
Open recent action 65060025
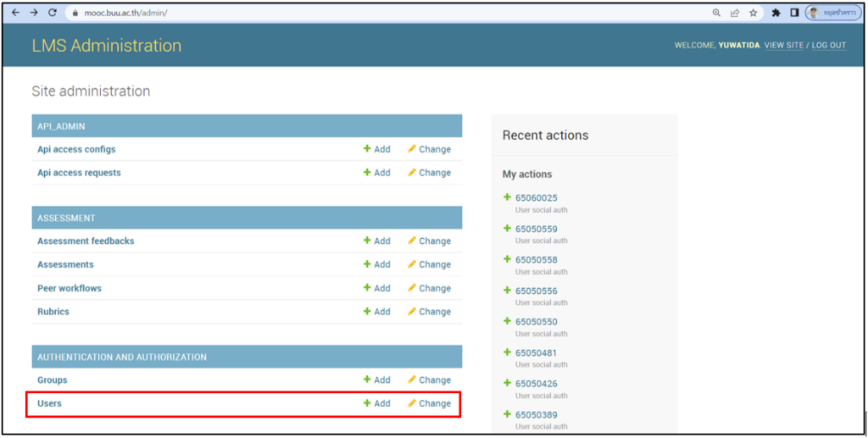pyautogui.click(x=537, y=198)
